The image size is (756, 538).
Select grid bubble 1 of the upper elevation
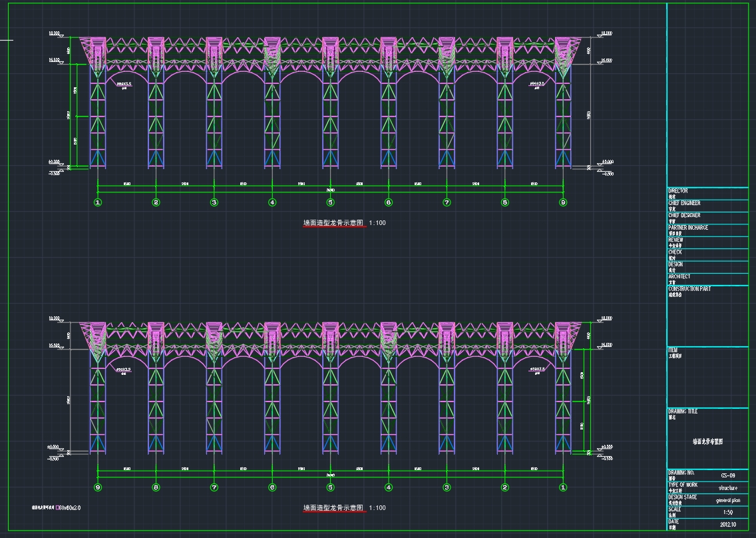click(x=98, y=202)
